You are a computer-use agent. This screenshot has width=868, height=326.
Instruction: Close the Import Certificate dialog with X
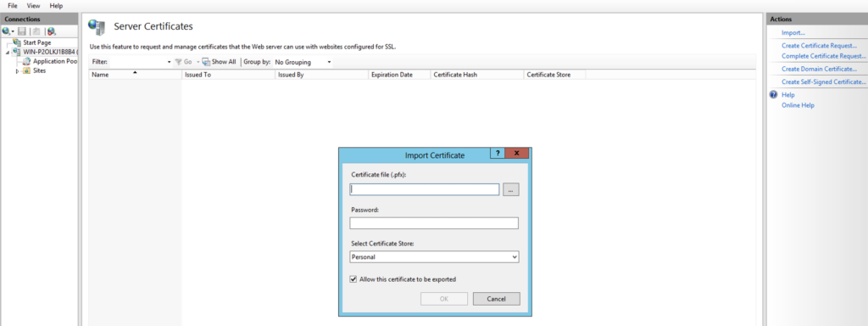[x=517, y=154]
